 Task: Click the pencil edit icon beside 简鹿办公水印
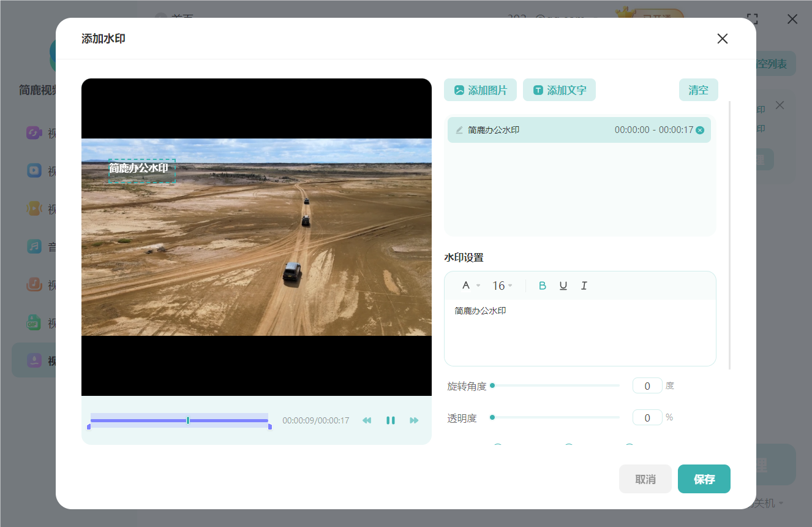coord(459,130)
